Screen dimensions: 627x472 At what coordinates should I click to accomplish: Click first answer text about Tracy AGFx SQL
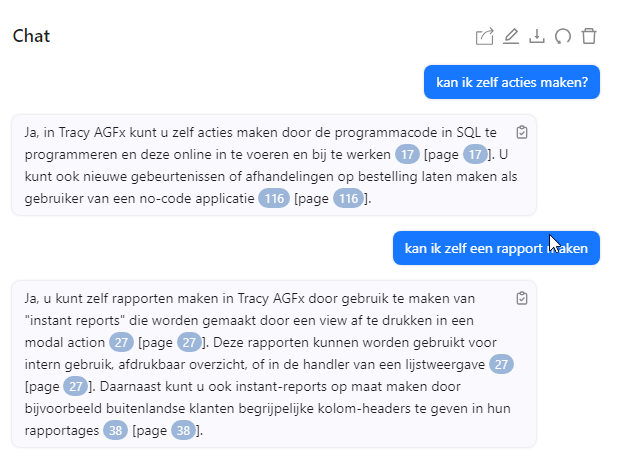tap(271, 165)
